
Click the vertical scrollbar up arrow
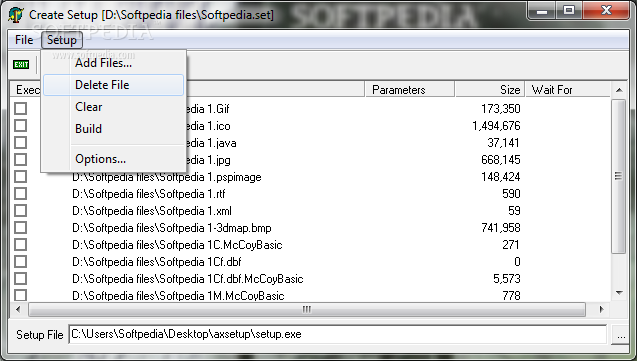(x=619, y=90)
